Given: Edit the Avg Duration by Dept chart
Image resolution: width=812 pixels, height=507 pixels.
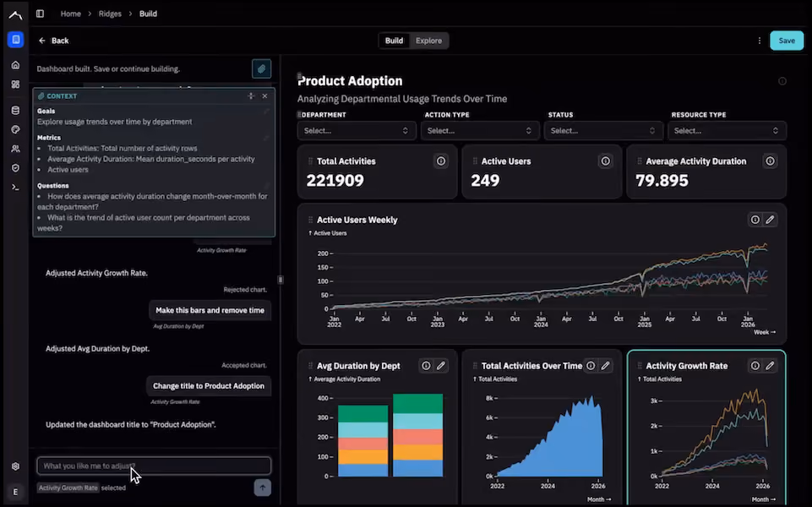Looking at the screenshot, I should (441, 366).
